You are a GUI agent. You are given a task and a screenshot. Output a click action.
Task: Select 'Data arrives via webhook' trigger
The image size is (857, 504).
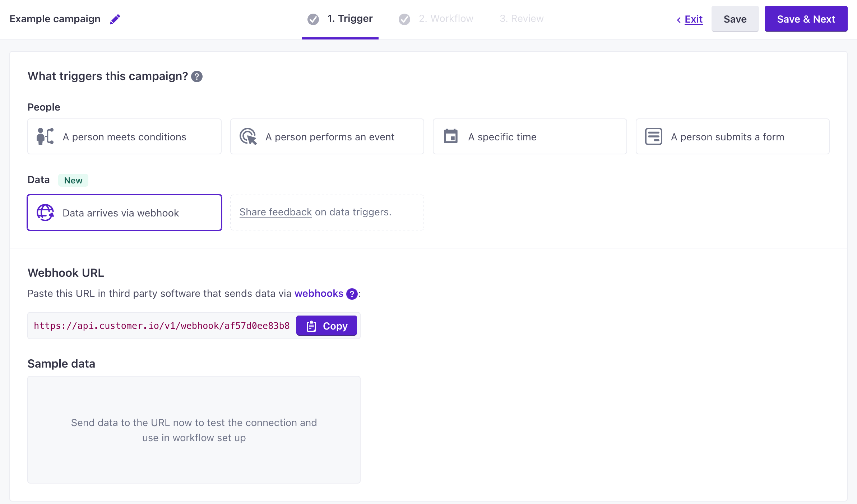click(x=124, y=213)
